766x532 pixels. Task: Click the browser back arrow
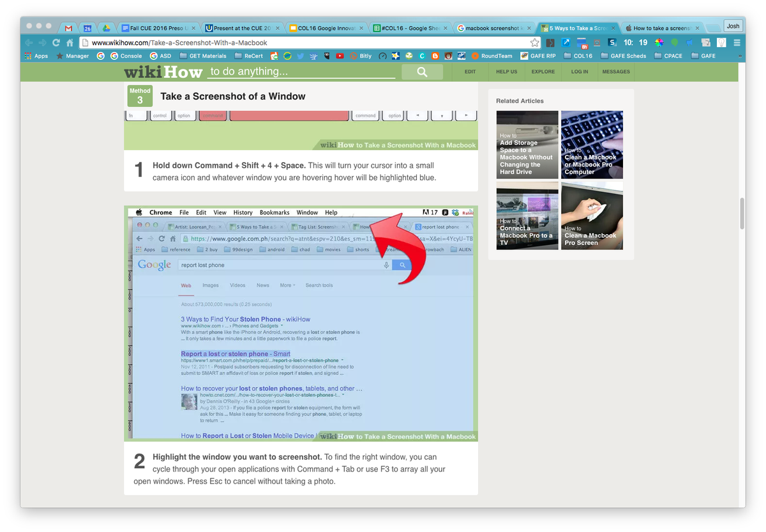tap(29, 43)
